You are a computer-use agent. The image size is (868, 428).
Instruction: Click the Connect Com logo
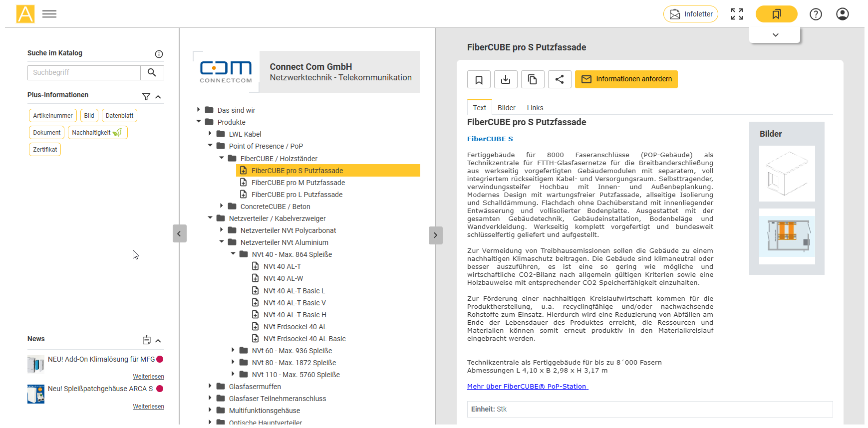pos(226,72)
